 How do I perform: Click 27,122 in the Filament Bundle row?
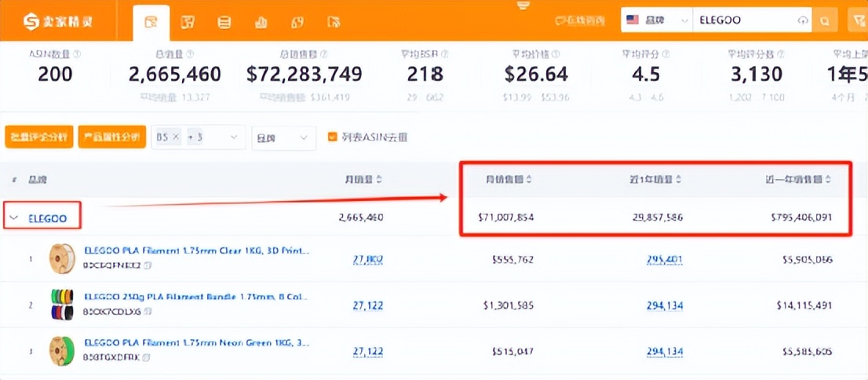367,305
